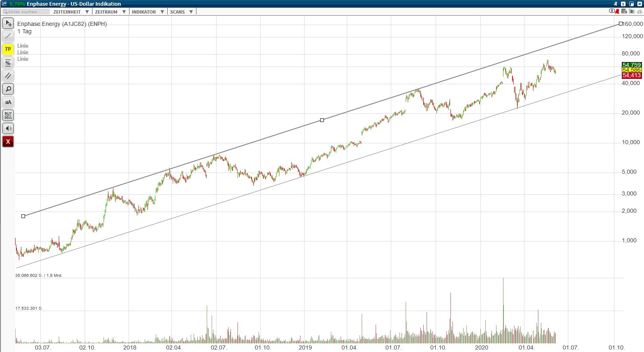This screenshot has height=352, width=644.
Task: Click the 1,000 price axis label
Action: (x=629, y=240)
